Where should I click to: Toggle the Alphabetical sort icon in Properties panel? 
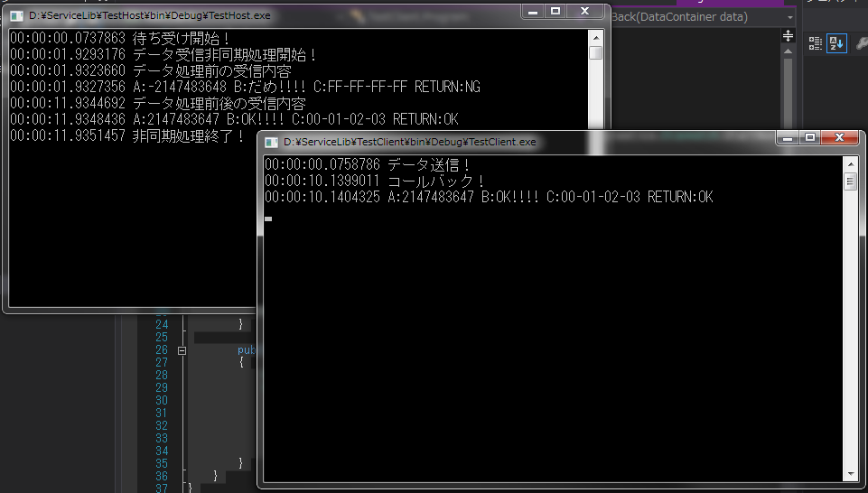(x=836, y=43)
